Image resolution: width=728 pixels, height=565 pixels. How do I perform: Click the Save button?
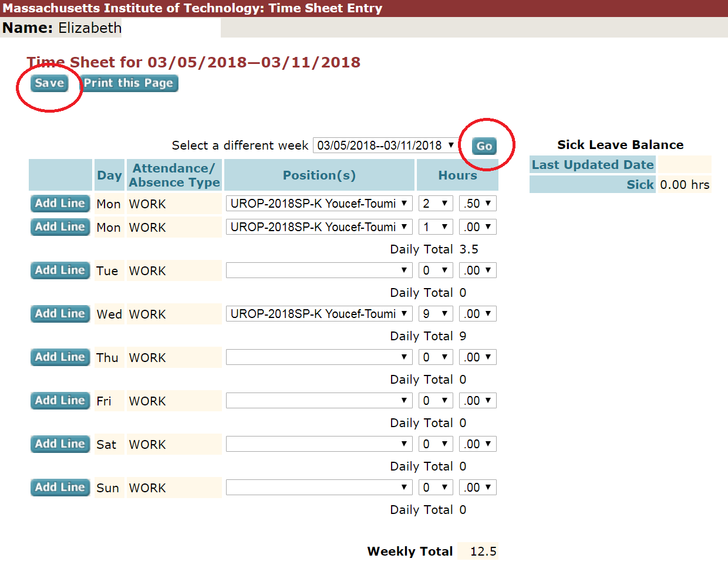(x=49, y=83)
